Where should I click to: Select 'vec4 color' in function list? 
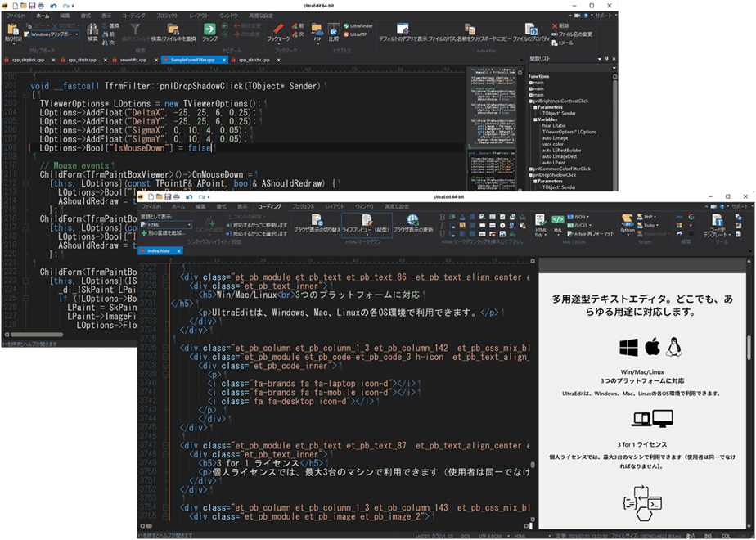552,144
